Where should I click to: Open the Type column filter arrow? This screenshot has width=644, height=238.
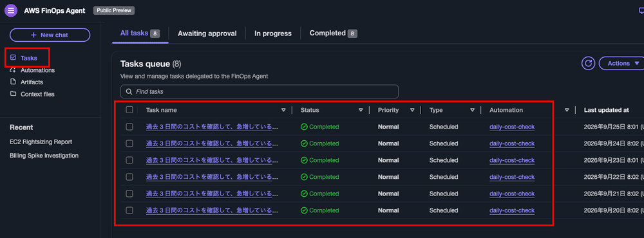coord(472,110)
